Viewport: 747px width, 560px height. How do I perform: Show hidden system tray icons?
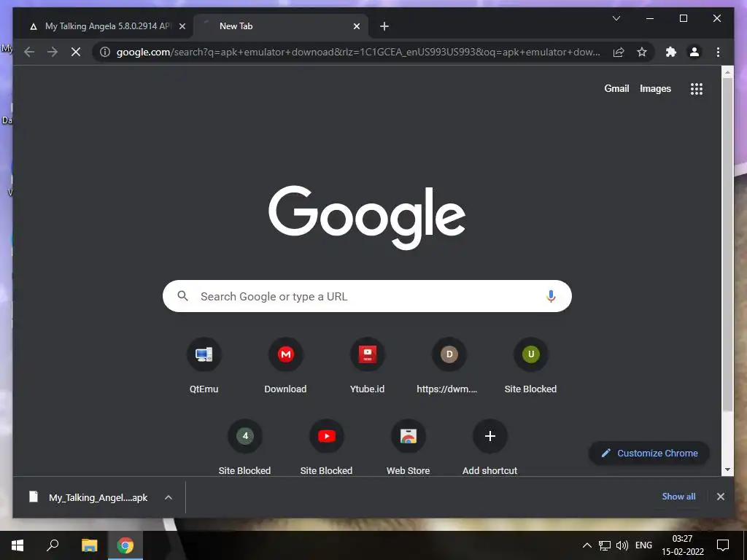pyautogui.click(x=587, y=545)
